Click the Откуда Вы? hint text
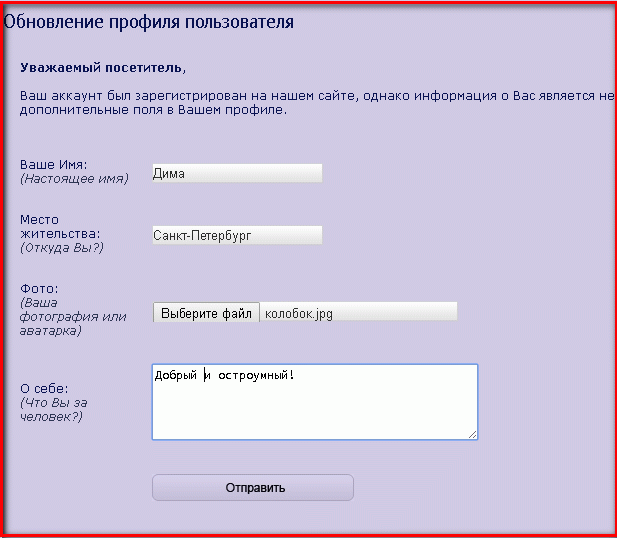This screenshot has height=538, width=617. tap(62, 247)
